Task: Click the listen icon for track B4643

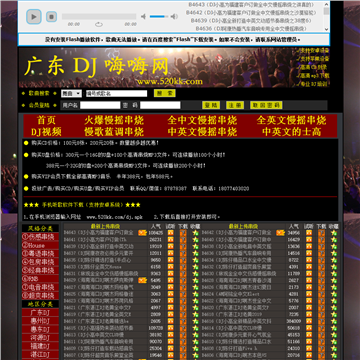Action: [171, 233]
